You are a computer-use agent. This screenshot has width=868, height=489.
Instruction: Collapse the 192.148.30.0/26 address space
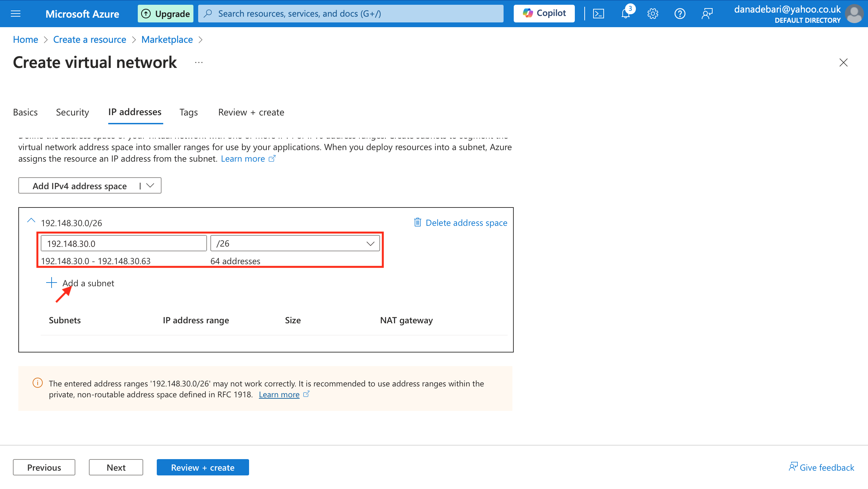pos(31,221)
